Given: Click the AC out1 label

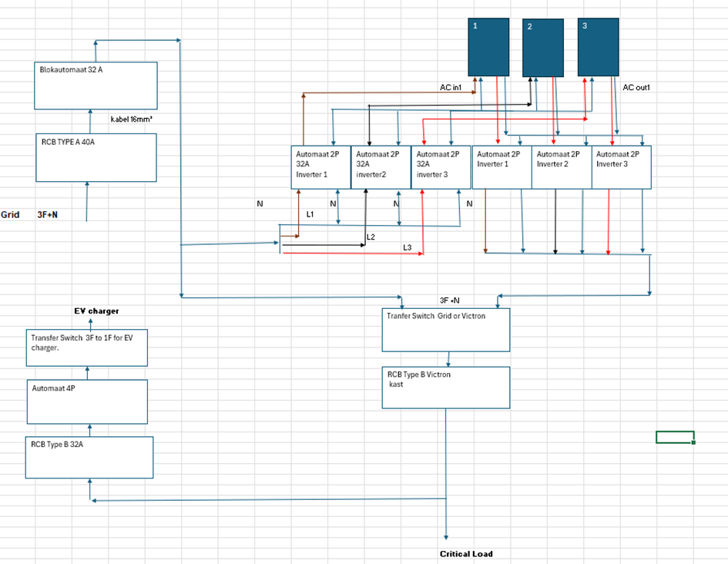Looking at the screenshot, I should [636, 87].
